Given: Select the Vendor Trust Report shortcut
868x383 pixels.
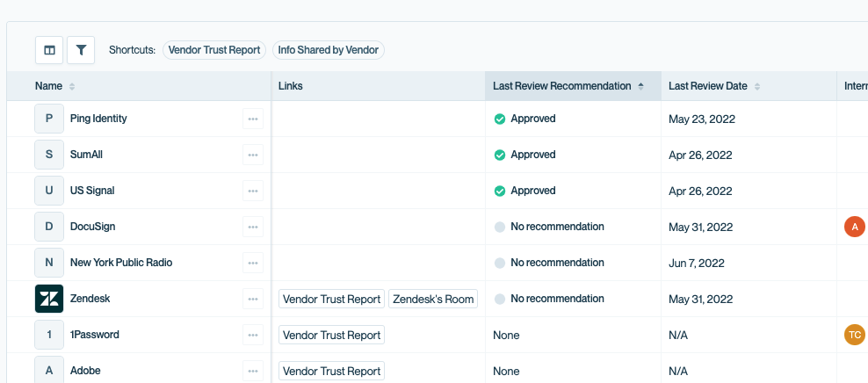Looking at the screenshot, I should [x=214, y=50].
